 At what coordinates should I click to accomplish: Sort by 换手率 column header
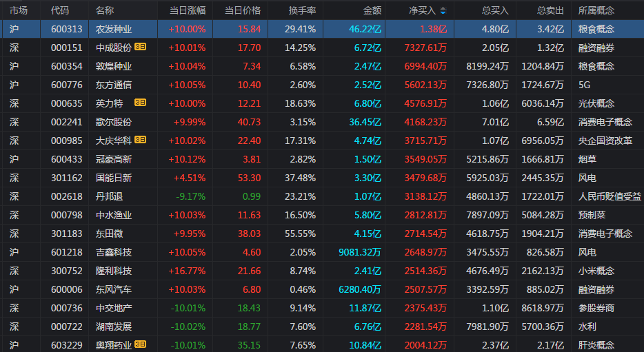click(302, 10)
